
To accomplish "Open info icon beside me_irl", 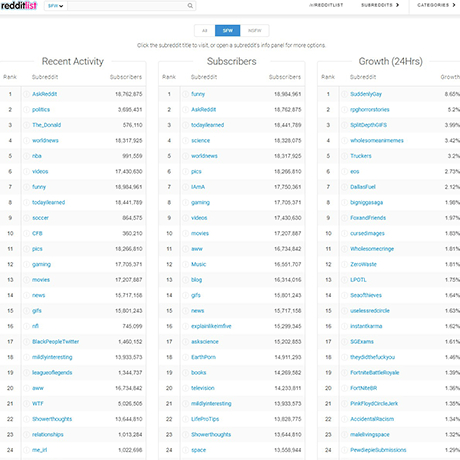I will coord(26,450).
